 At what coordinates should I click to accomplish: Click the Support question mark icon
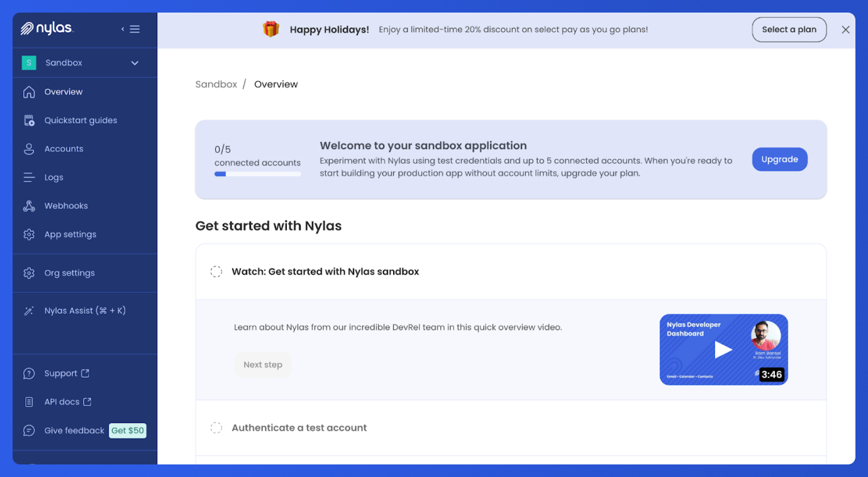[x=29, y=373]
